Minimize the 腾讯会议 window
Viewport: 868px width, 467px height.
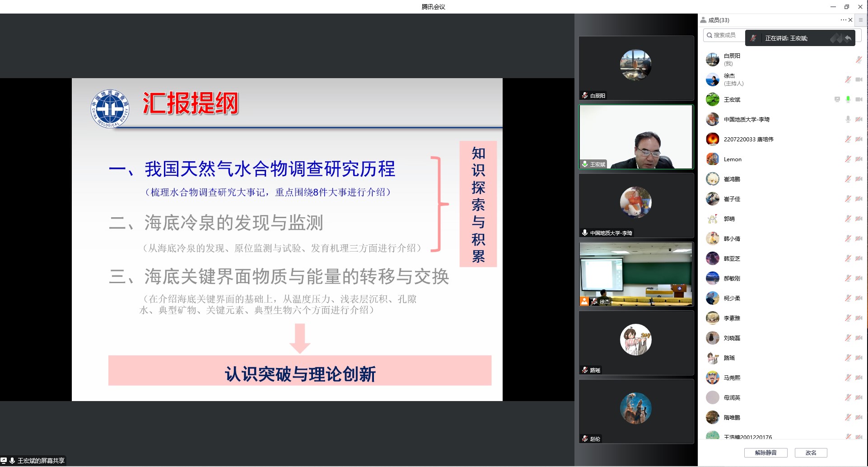[833, 7]
